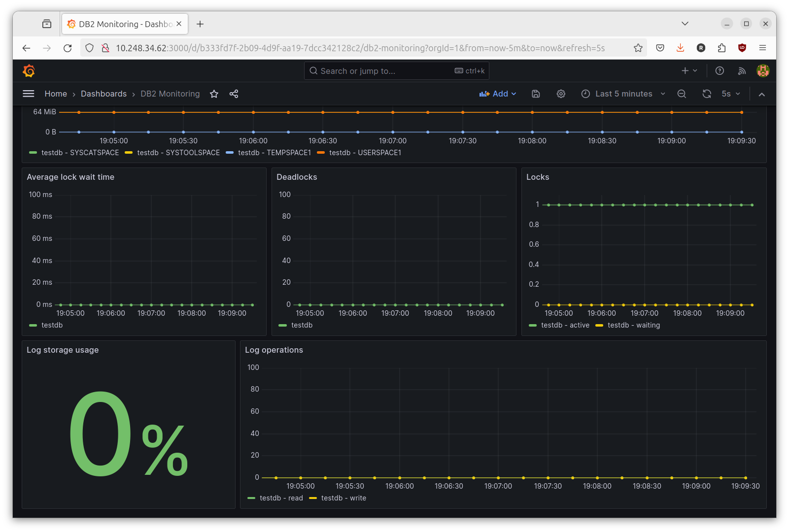
Task: Save the dashboard with disk icon
Action: pyautogui.click(x=536, y=94)
